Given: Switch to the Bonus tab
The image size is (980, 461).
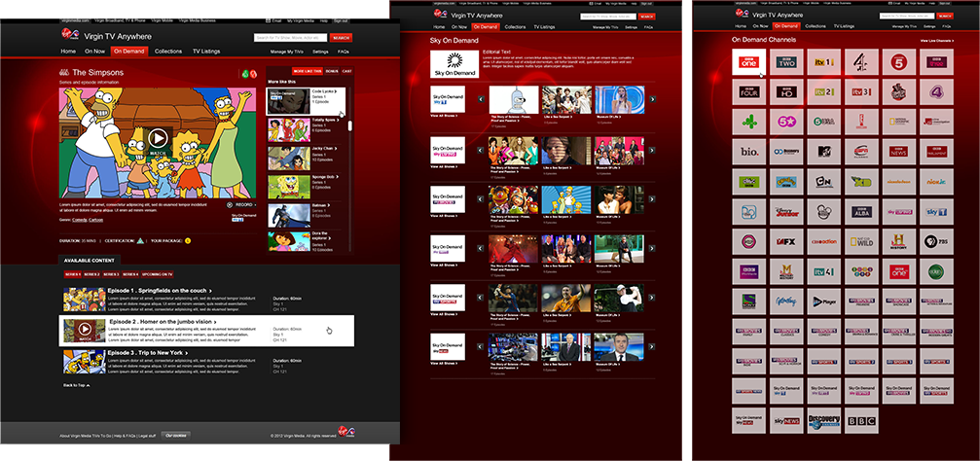Looking at the screenshot, I should pyautogui.click(x=332, y=72).
